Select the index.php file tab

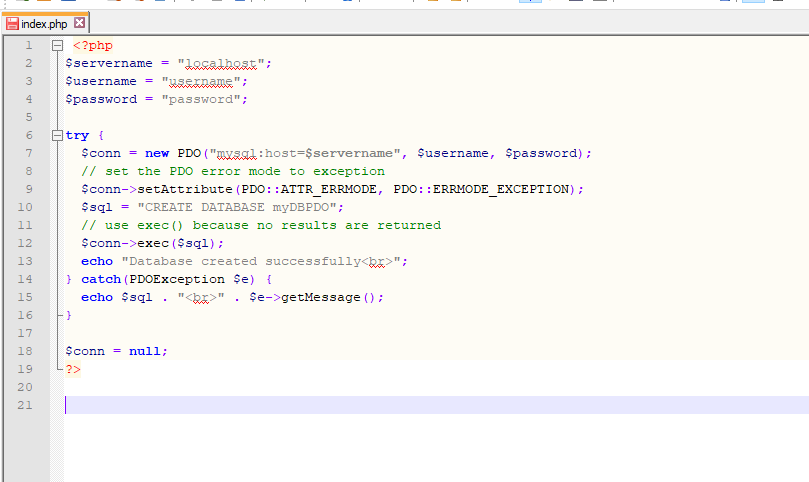[x=44, y=23]
